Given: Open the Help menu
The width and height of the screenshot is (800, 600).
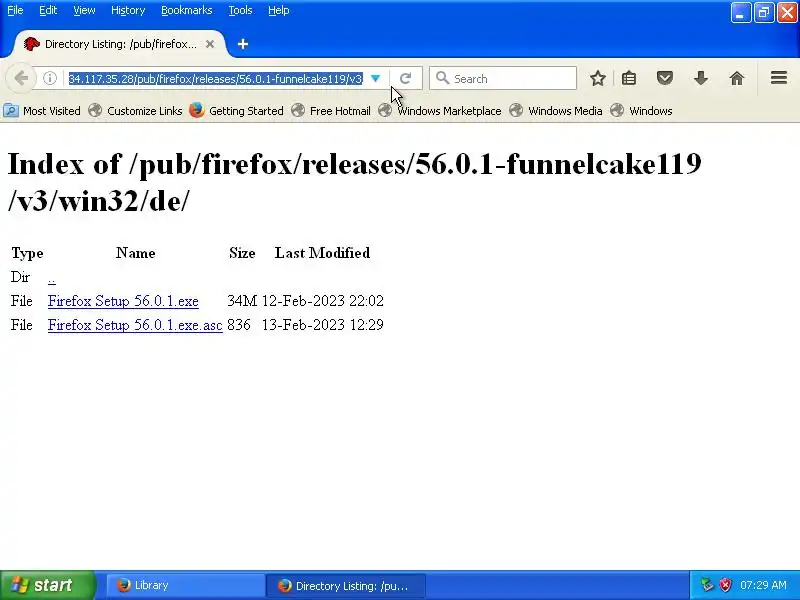Looking at the screenshot, I should pyautogui.click(x=279, y=10).
